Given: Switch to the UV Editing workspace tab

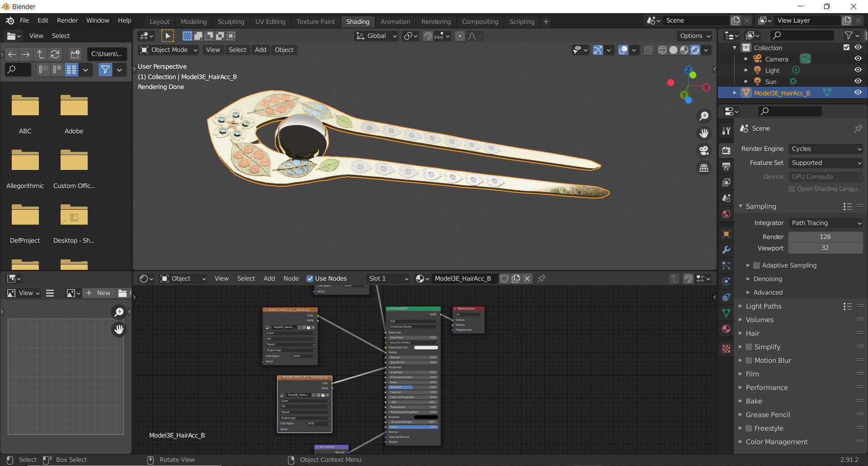Looking at the screenshot, I should tap(270, 21).
